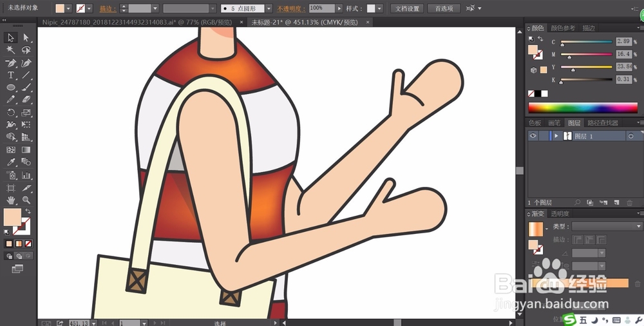Select the Eyedropper tool

coord(11,162)
